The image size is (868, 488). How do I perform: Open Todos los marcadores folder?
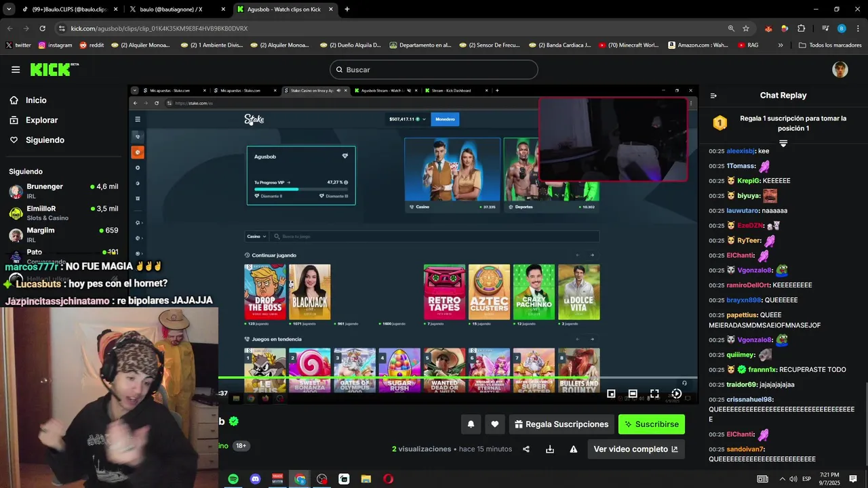click(x=830, y=45)
